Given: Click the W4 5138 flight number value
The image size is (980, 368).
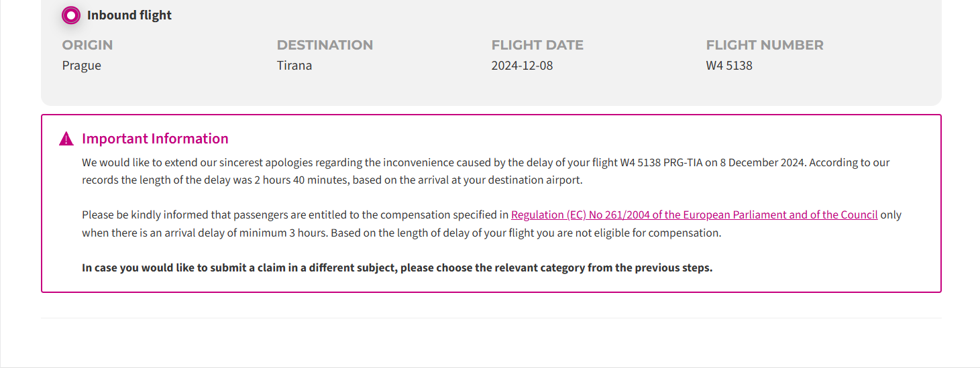Looking at the screenshot, I should pyautogui.click(x=729, y=66).
